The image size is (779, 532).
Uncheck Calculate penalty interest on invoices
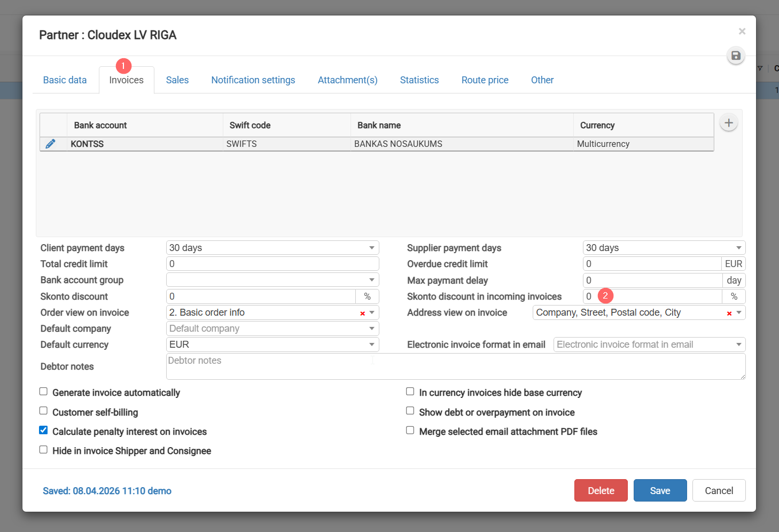coord(43,430)
